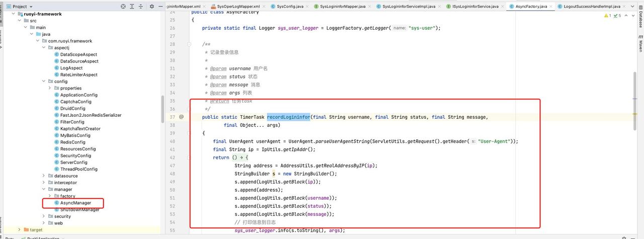Click the Expand All icon in Project panel
This screenshot has height=239, width=644.
(131, 7)
